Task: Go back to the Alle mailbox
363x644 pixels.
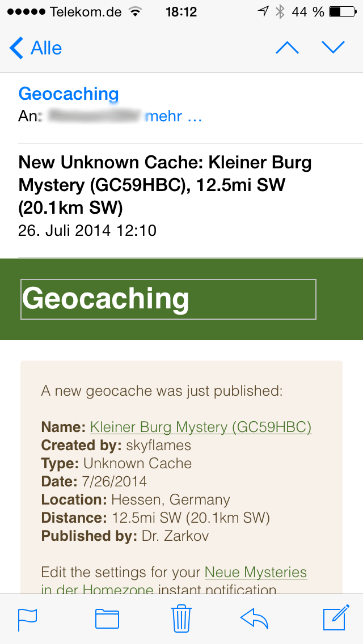Action: pos(36,48)
